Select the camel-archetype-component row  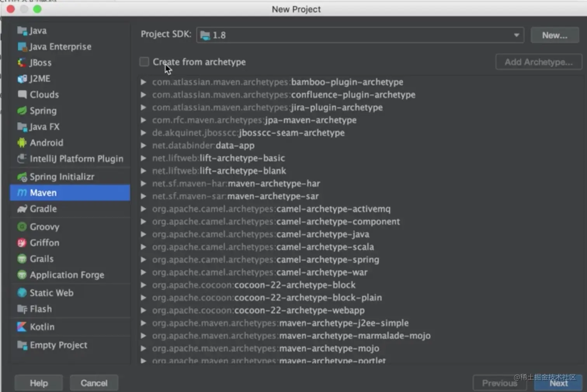(x=361, y=222)
